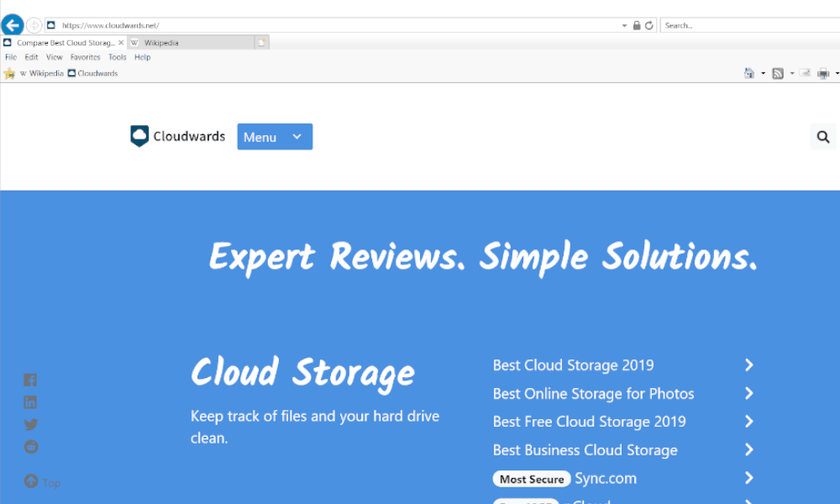Click the chevron beside Best Cloud Storage 2019
Image resolution: width=840 pixels, height=504 pixels.
[x=749, y=365]
